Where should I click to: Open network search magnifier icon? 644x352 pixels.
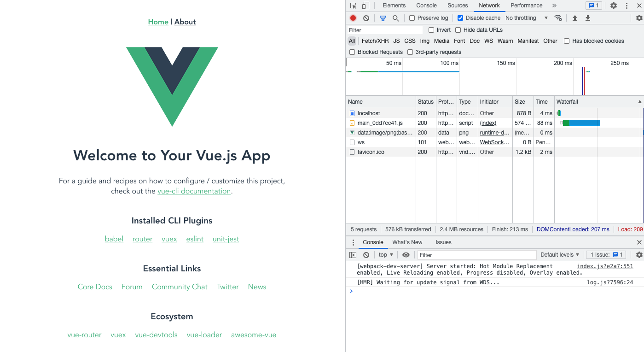(x=395, y=18)
